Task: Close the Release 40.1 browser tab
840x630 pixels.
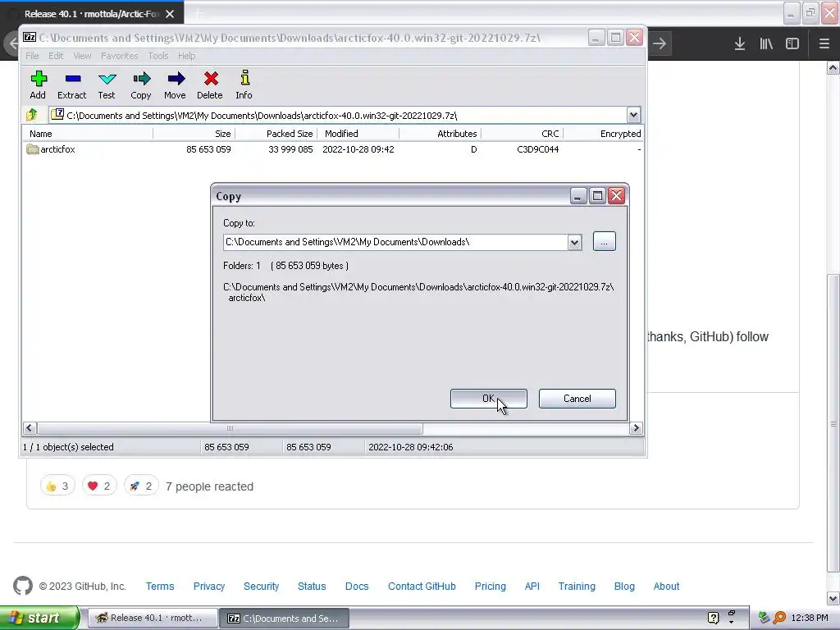Action: tap(170, 14)
